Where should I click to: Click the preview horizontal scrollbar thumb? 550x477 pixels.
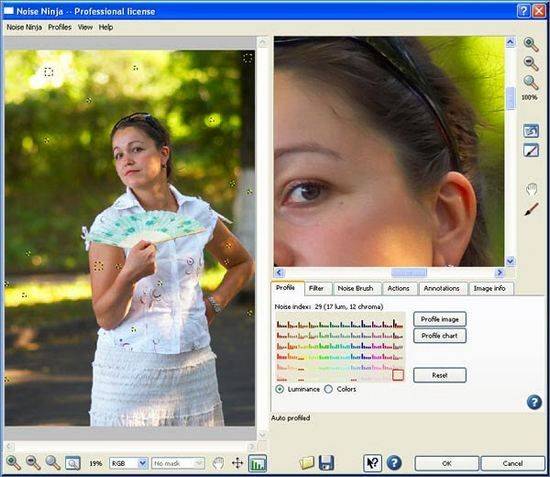click(x=409, y=273)
